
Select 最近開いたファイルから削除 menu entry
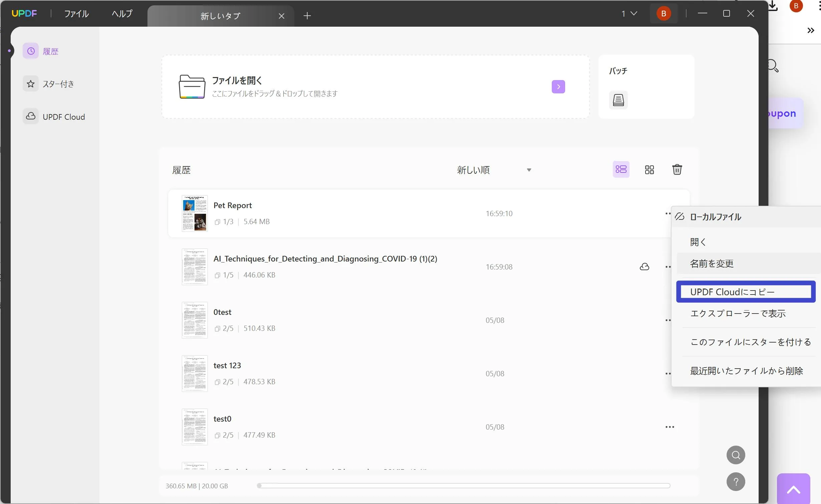(749, 371)
